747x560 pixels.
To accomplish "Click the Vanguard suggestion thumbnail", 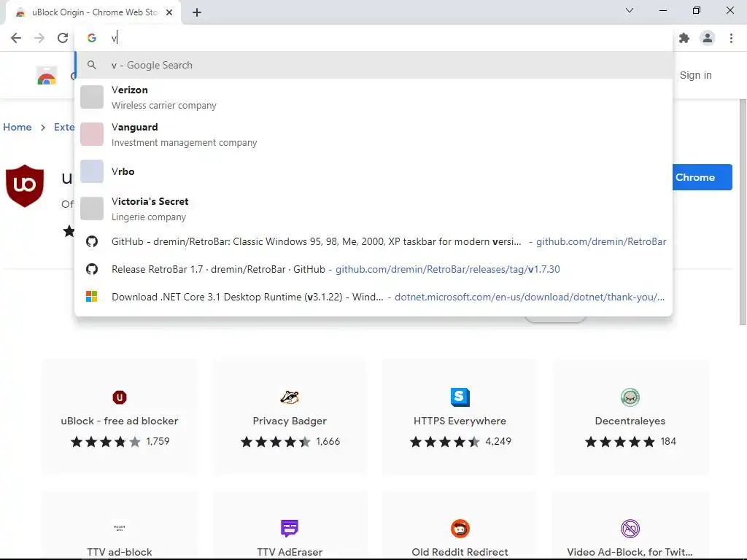I will (91, 134).
